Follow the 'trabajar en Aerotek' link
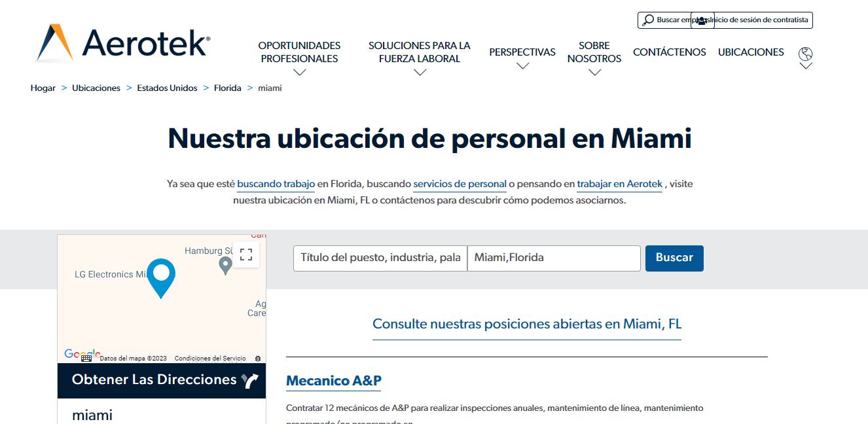The image size is (868, 424). [x=620, y=185]
